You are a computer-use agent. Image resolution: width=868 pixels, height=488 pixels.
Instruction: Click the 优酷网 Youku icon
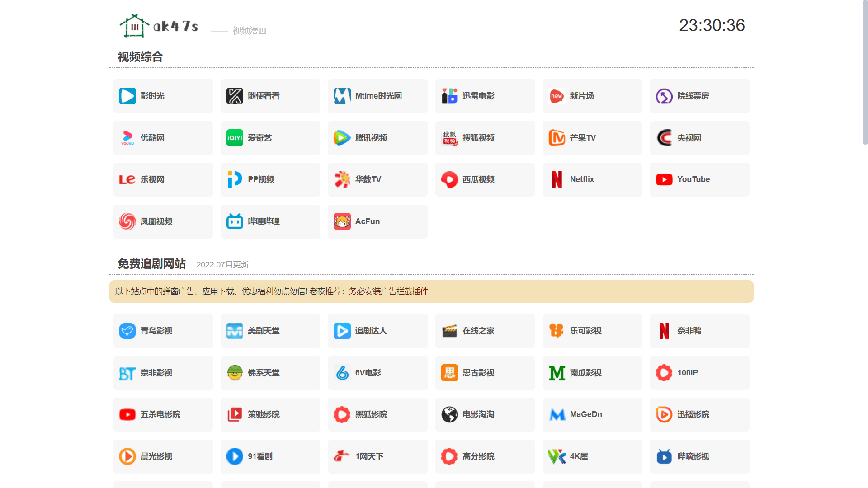[127, 138]
